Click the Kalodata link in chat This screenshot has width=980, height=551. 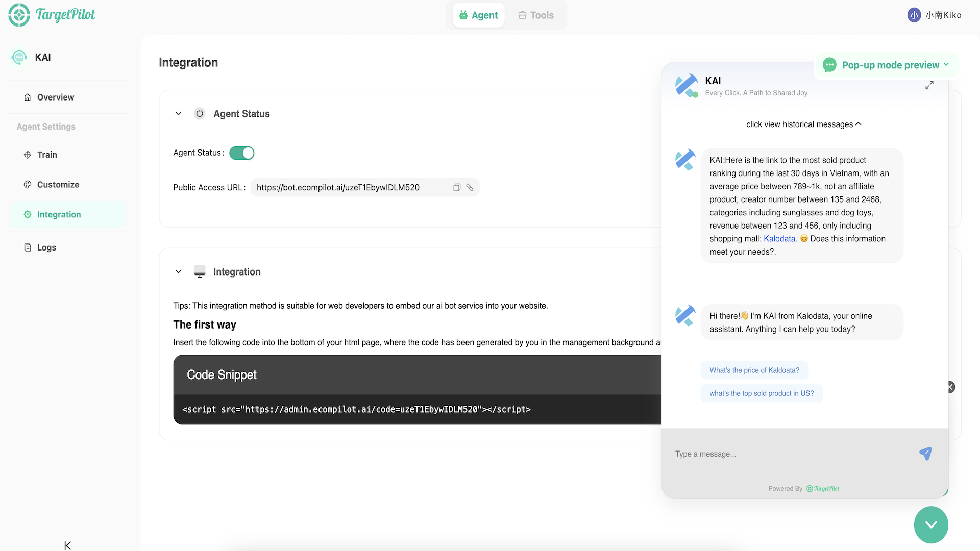coord(779,239)
